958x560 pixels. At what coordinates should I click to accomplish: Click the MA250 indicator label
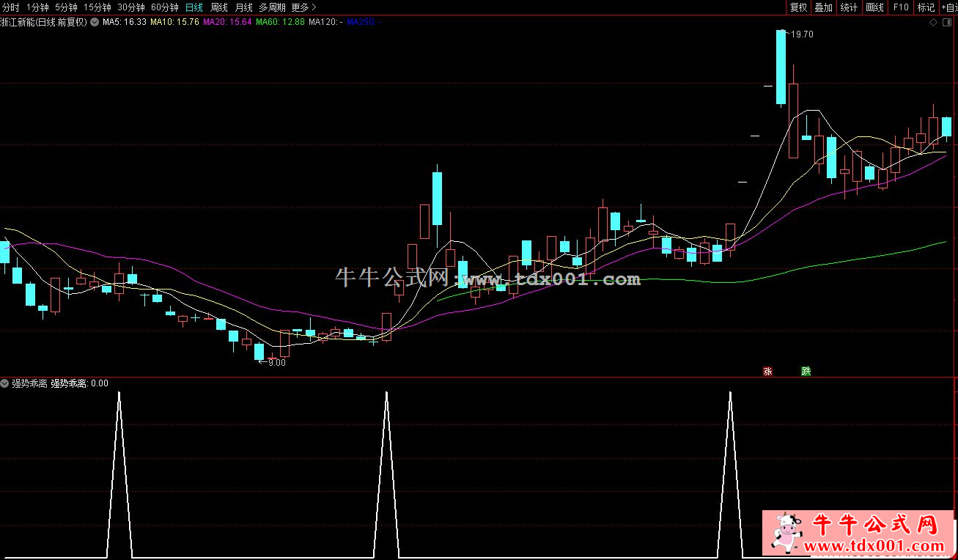tap(364, 22)
